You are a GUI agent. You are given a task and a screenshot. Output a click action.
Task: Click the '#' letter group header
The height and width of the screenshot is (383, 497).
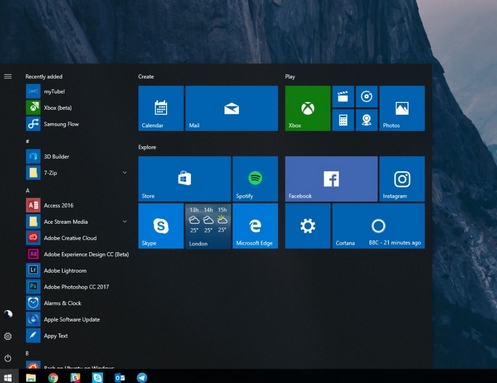[x=27, y=141]
